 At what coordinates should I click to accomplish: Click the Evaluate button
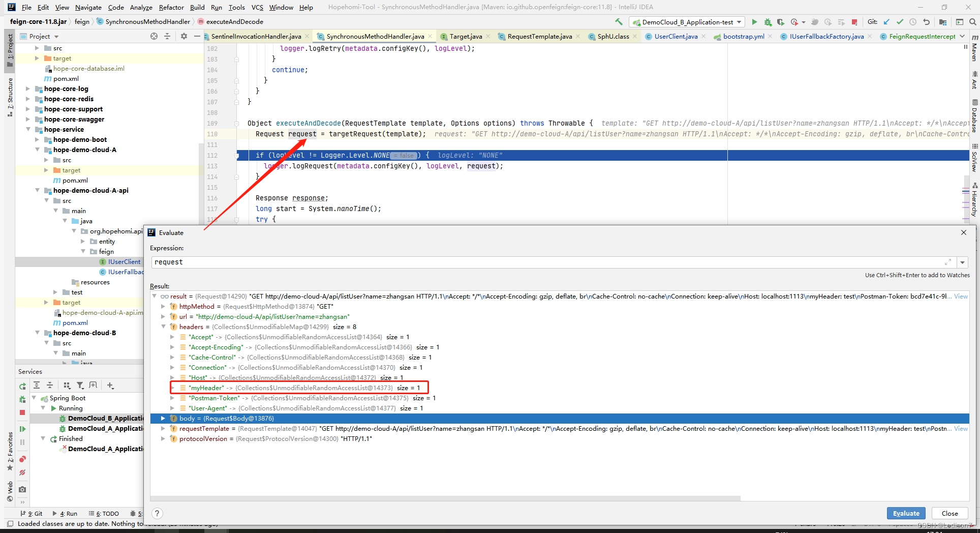[x=906, y=513]
